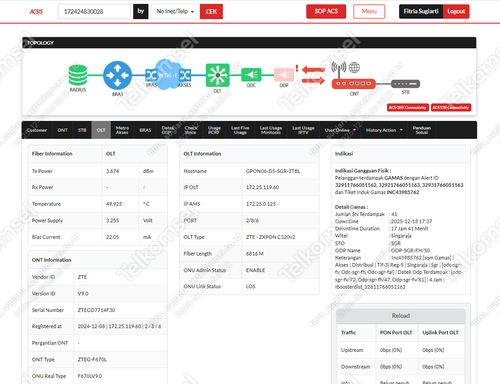Click the Downtime value 2025-12-18 17:37
This screenshot has width=500, height=384.
(x=411, y=221)
